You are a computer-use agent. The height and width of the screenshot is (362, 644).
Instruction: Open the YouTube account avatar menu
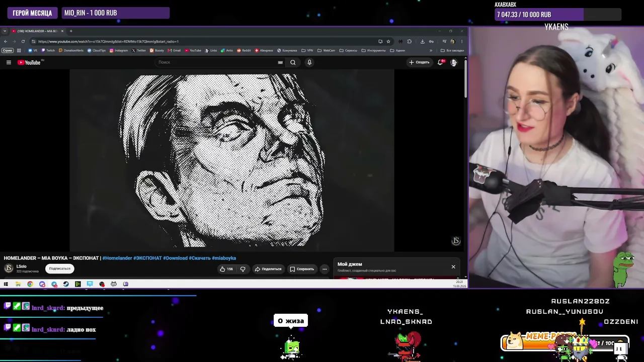pos(453,62)
